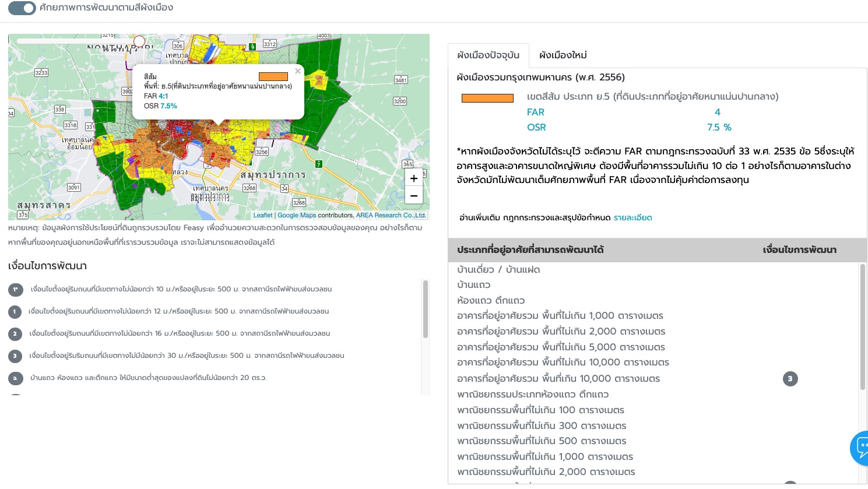Click the map location marker near Nonthaburi

(139, 41)
